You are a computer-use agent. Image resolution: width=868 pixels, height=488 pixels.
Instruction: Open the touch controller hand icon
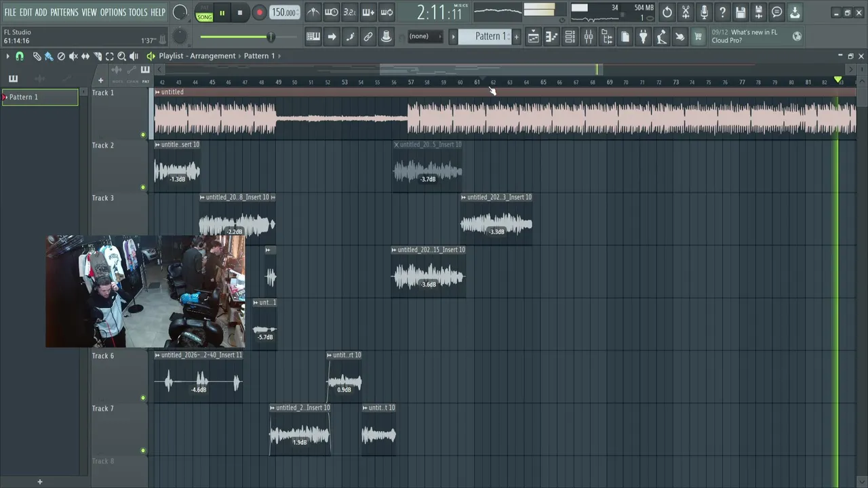pos(679,37)
